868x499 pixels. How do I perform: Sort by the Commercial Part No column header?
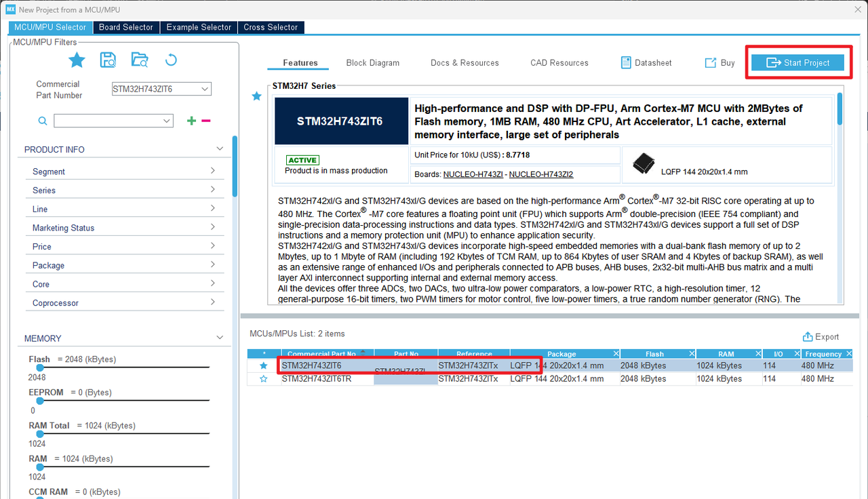click(321, 354)
